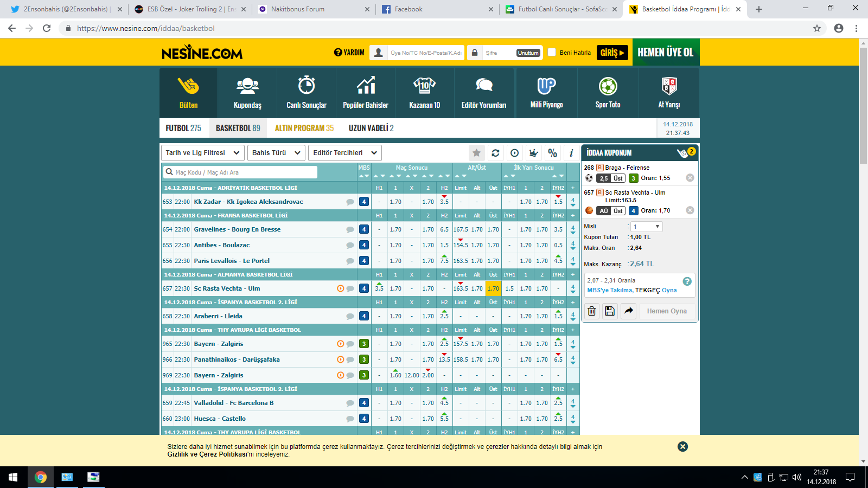Open the Bahis Türü dropdown
The height and width of the screenshot is (488, 868).
[276, 153]
